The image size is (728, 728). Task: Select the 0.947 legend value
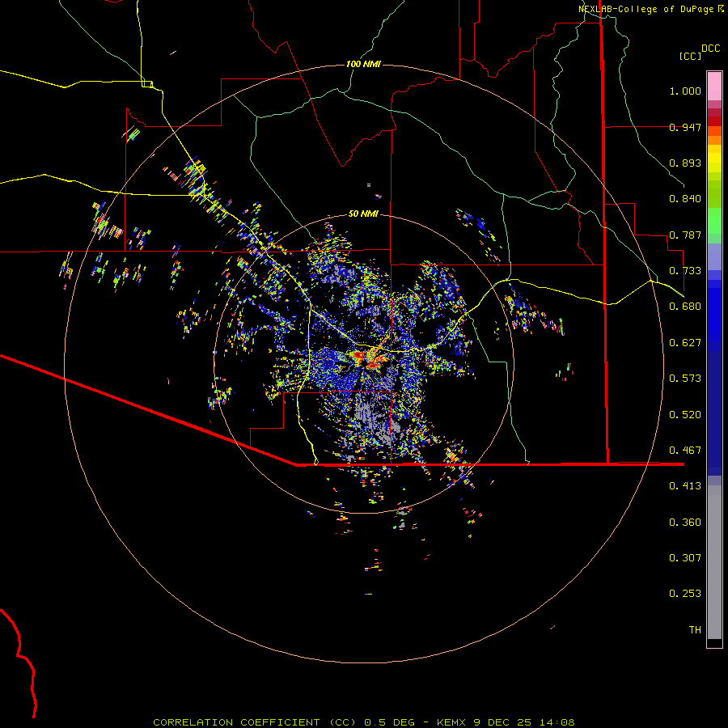point(685,127)
